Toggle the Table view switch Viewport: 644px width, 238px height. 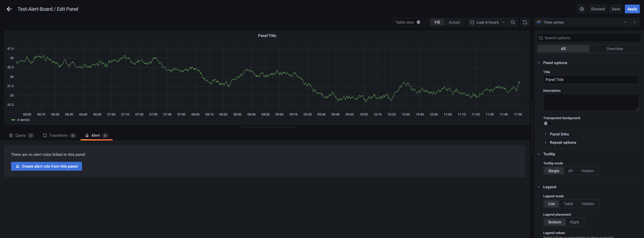click(420, 22)
